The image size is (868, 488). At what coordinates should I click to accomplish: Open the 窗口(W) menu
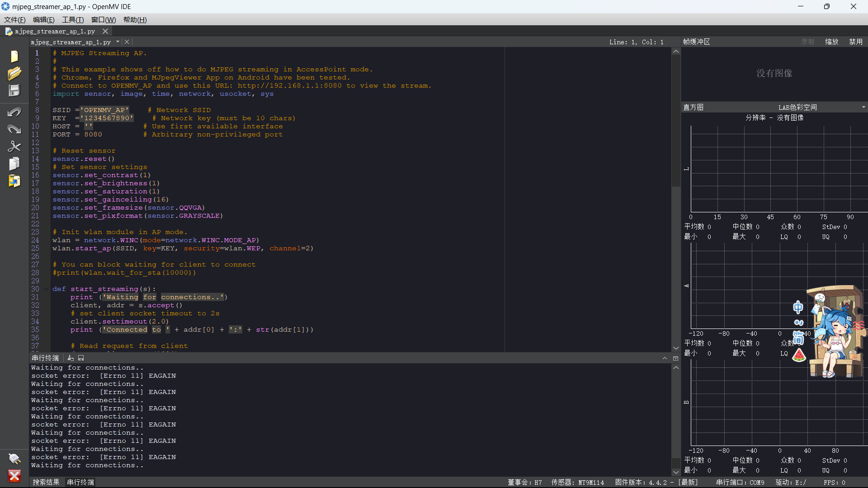[103, 19]
